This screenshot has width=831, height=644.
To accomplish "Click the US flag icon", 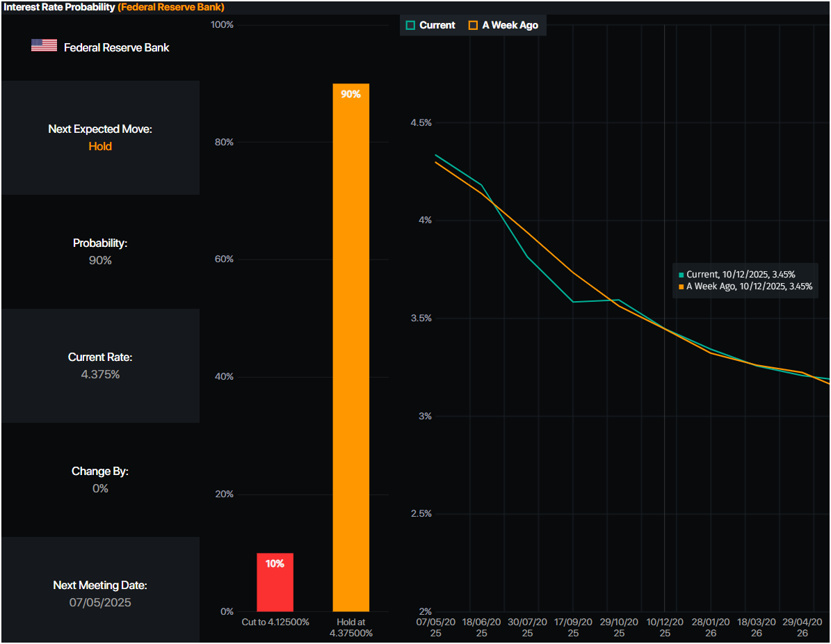I will click(44, 46).
